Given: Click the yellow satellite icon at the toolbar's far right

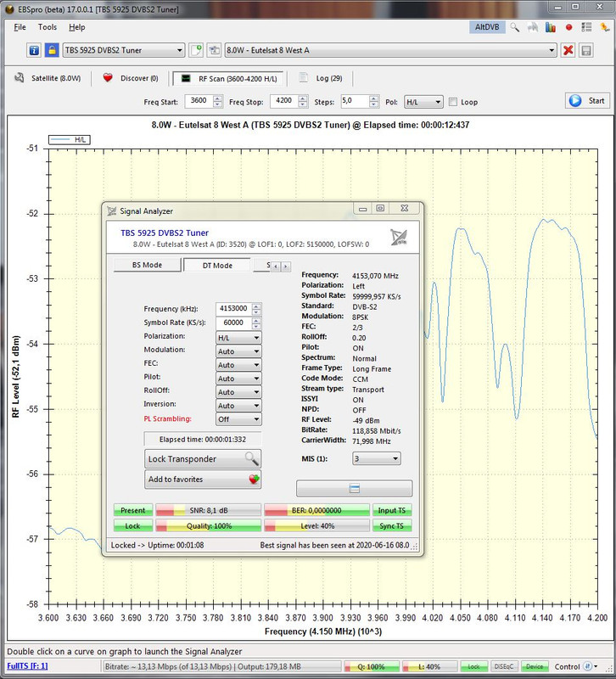Looking at the screenshot, I should (x=604, y=27).
